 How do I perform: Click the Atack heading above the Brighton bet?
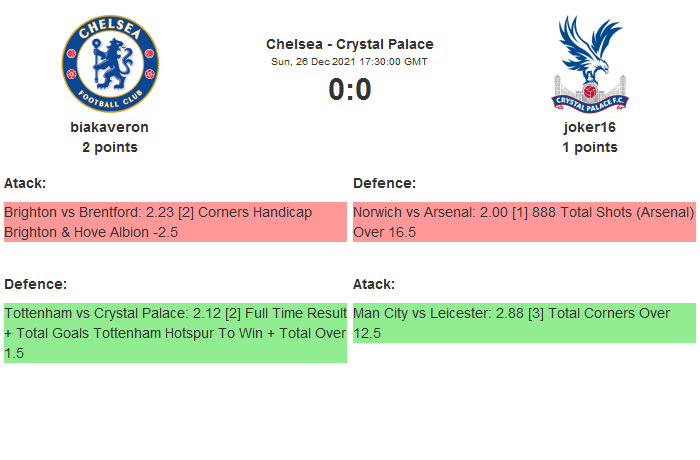coord(25,183)
